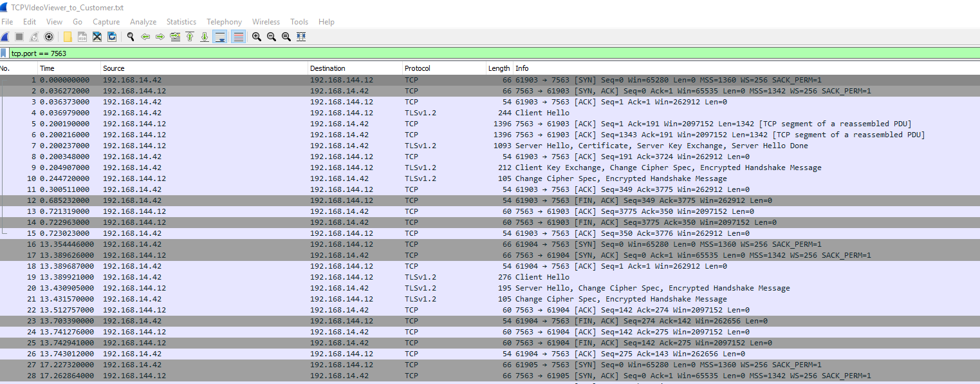Start capturing packets with the shark fin icon
Screen dimensions: 980x384
point(5,37)
